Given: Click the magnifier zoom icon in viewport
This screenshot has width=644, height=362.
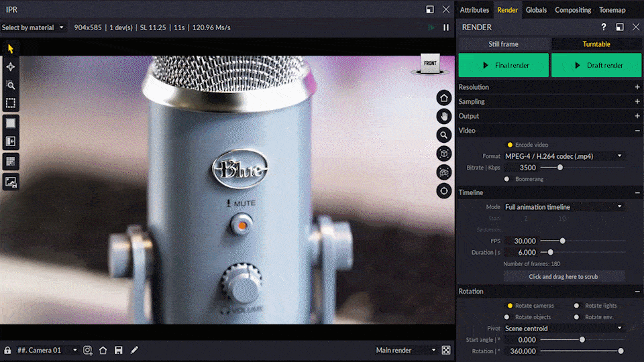Looking at the screenshot, I should pos(443,135).
